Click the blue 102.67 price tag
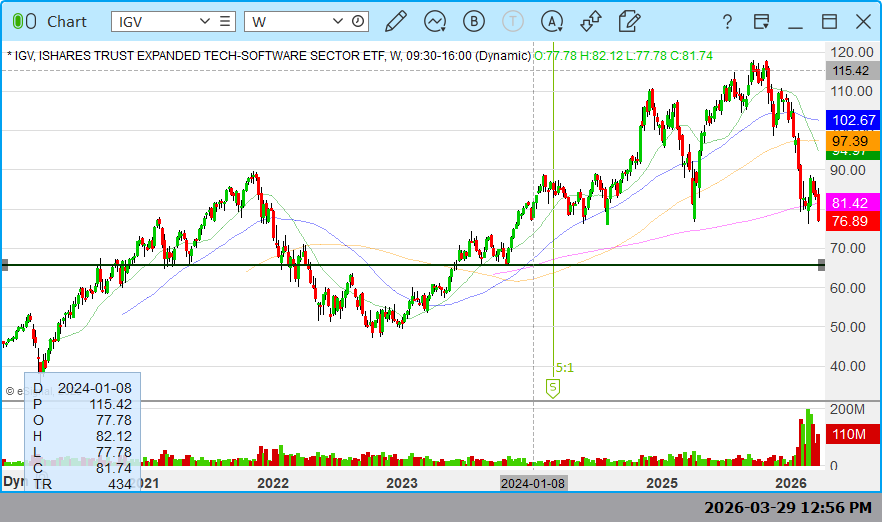Image resolution: width=882 pixels, height=522 pixels. pyautogui.click(x=853, y=120)
